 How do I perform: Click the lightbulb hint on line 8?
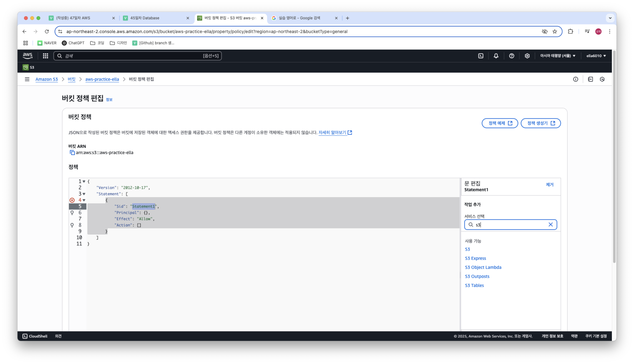(72, 225)
